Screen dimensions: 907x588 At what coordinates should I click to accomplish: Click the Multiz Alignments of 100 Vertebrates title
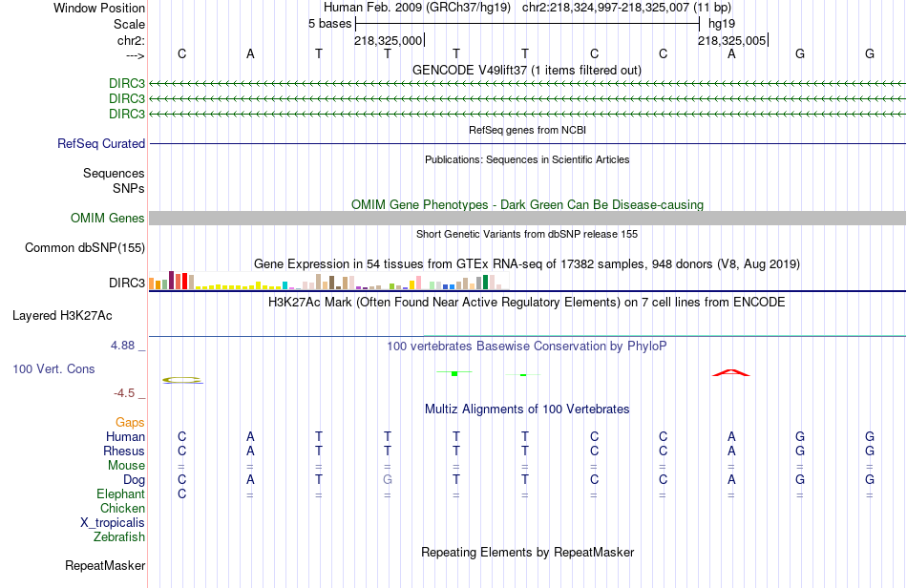(x=527, y=409)
